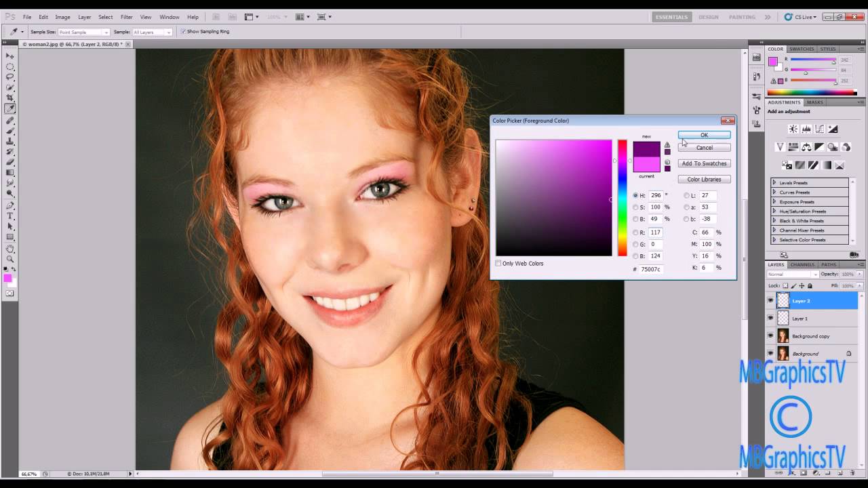Open the layer blend mode Normal dropdown
The height and width of the screenshot is (488, 868).
[793, 274]
